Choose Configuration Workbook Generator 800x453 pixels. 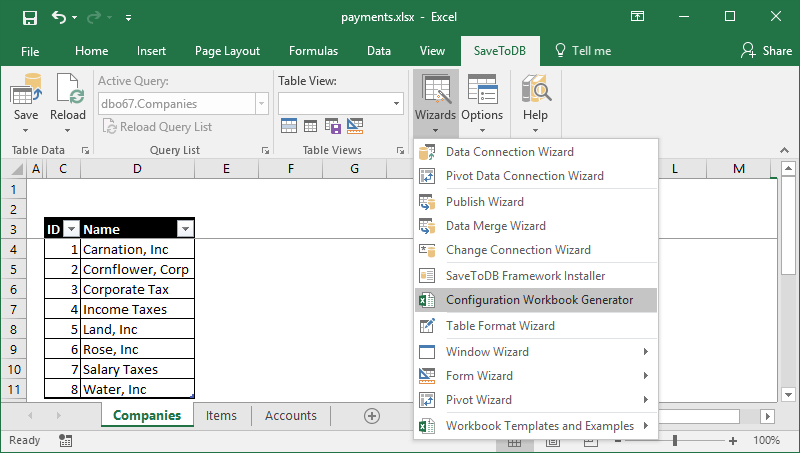[536, 300]
